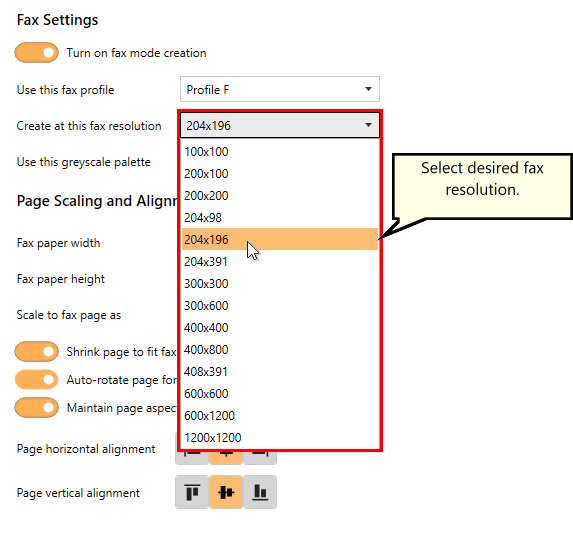Toggle Maintain page aspect switch
Image resolution: width=573 pixels, height=535 pixels.
37,407
